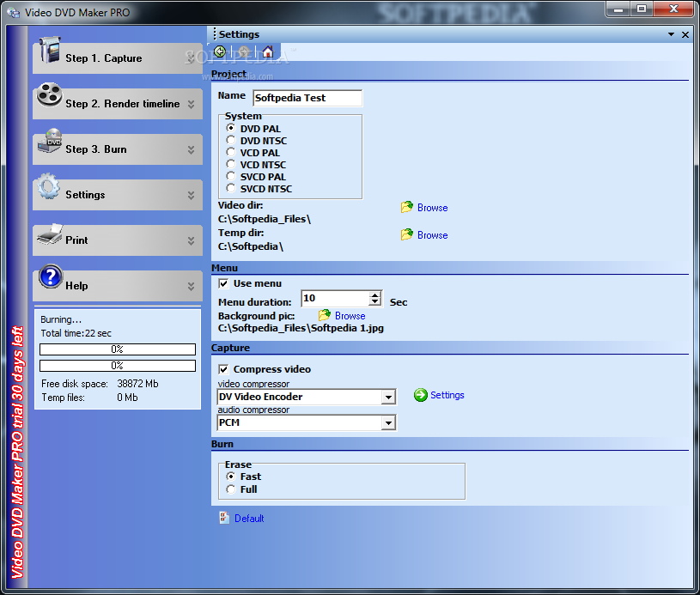Toggle the Use menu checkbox

pos(223,283)
